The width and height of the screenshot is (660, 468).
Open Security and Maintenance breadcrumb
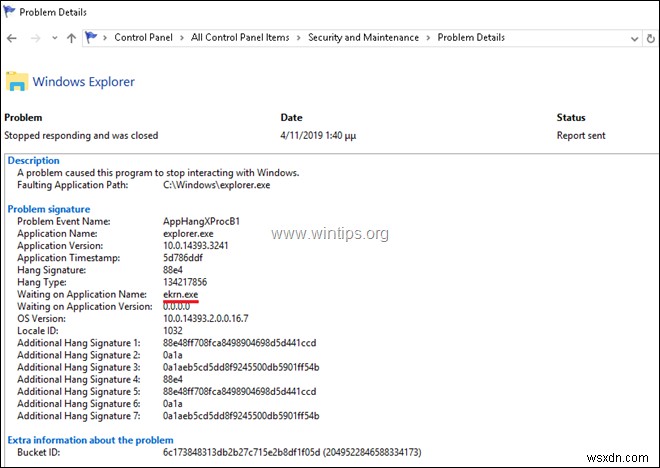[363, 38]
